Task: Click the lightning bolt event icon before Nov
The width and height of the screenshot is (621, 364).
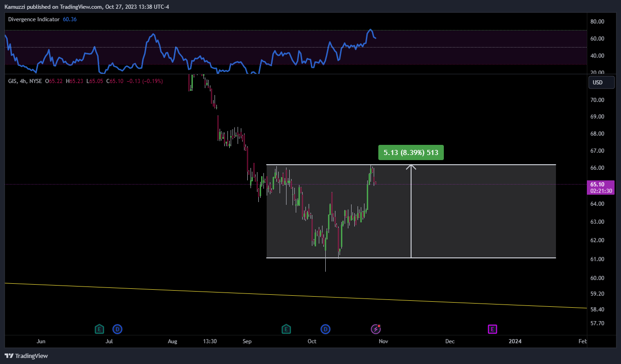Action: point(376,329)
